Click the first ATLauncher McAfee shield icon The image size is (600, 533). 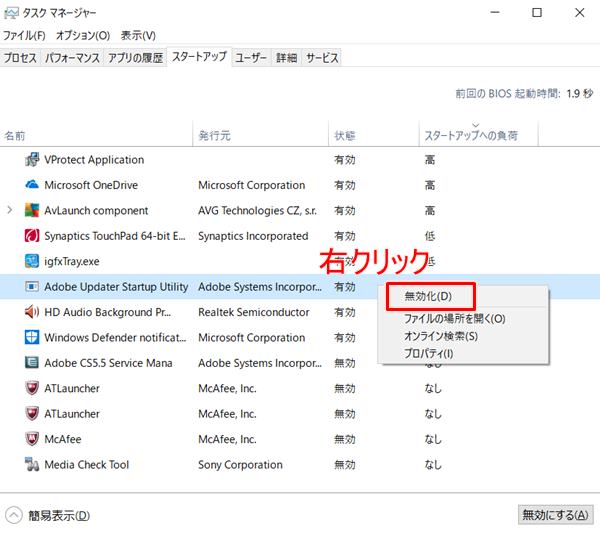pos(32,388)
